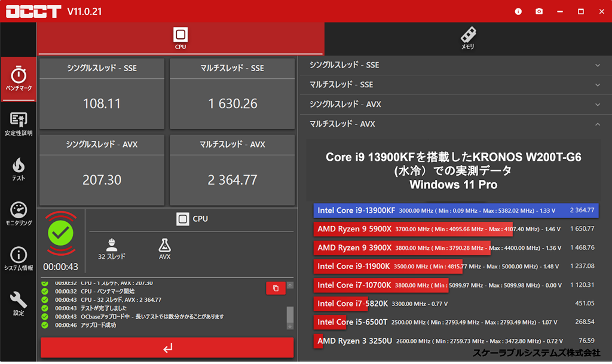This screenshot has width=612, height=364.
Task: Switch to the メモリ tab
Action: tap(467, 38)
